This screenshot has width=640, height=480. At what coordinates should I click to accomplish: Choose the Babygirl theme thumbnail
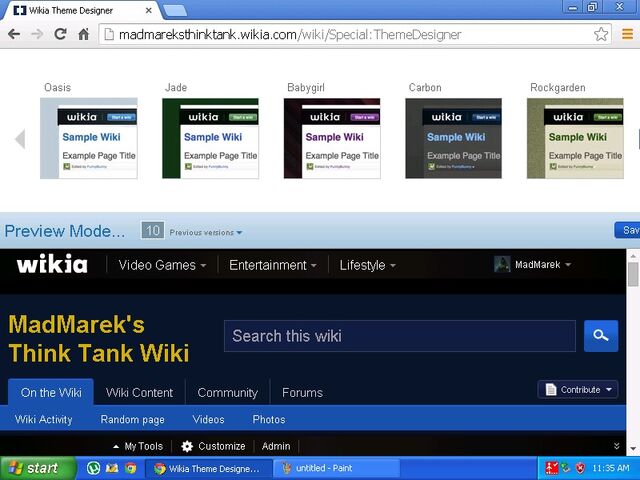point(332,138)
